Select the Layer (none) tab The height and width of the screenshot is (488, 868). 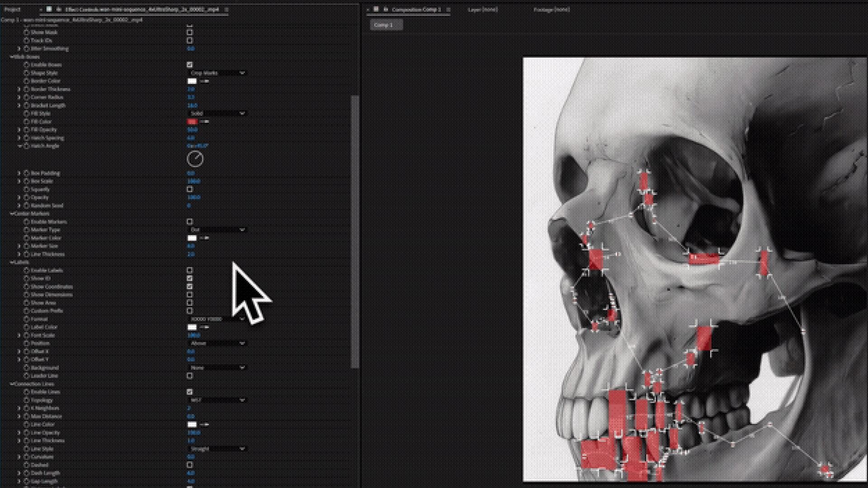(483, 9)
